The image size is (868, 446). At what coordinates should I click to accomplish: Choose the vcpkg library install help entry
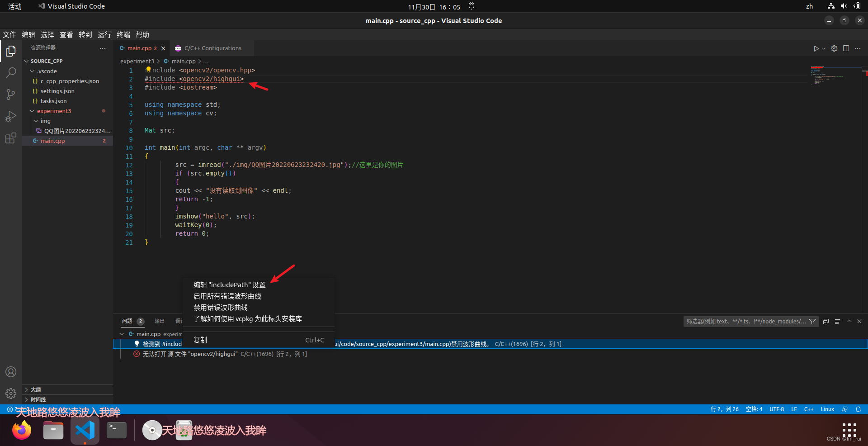[x=258, y=319]
